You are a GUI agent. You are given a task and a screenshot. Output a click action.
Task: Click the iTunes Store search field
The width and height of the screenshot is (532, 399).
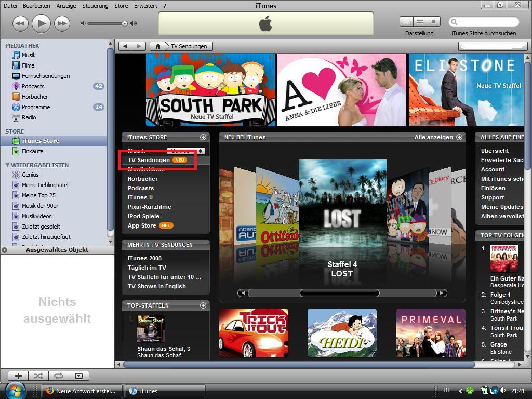click(x=484, y=22)
